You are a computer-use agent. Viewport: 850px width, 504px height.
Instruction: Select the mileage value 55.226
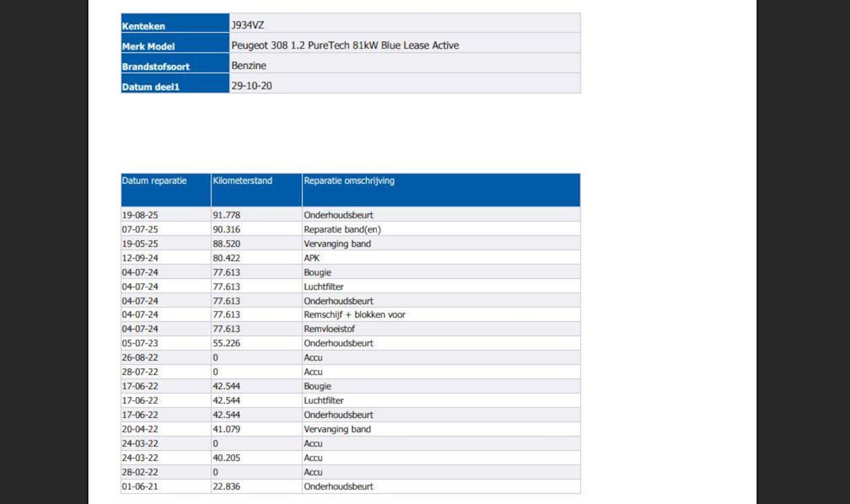[226, 343]
